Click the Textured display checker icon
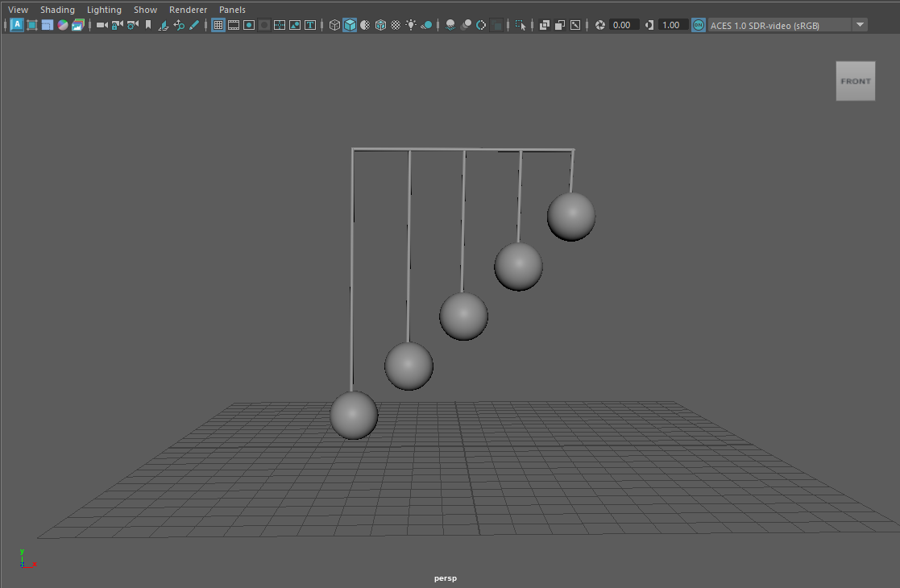Viewport: 900px width, 588px height. [x=396, y=25]
